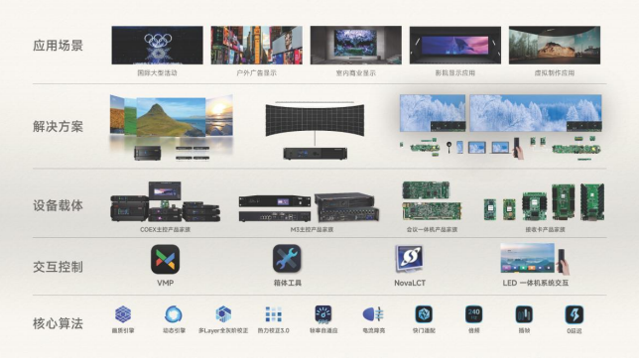Click the M3主控产品家族 device image

click(x=310, y=207)
